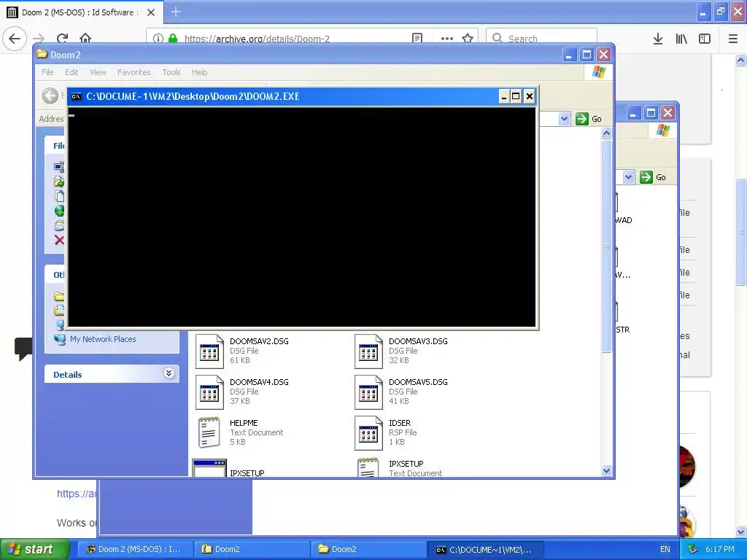Click Firefox home icon
Viewport: 747px width, 560px height.
[x=85, y=38]
